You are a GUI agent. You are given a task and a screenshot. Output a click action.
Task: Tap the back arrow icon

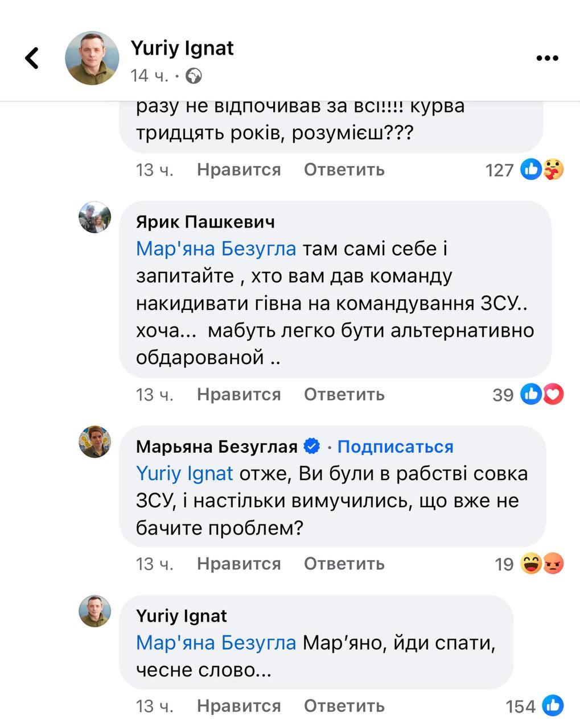[32, 58]
